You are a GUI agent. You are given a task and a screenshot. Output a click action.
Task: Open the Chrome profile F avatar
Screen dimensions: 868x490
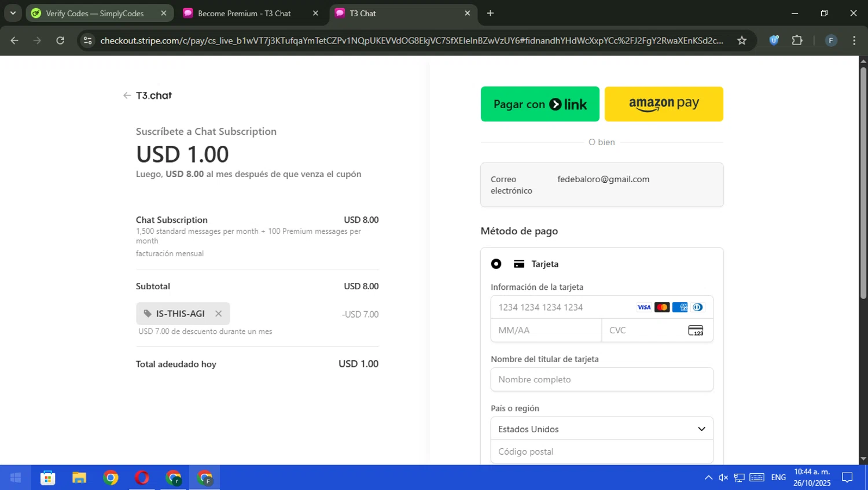831,40
